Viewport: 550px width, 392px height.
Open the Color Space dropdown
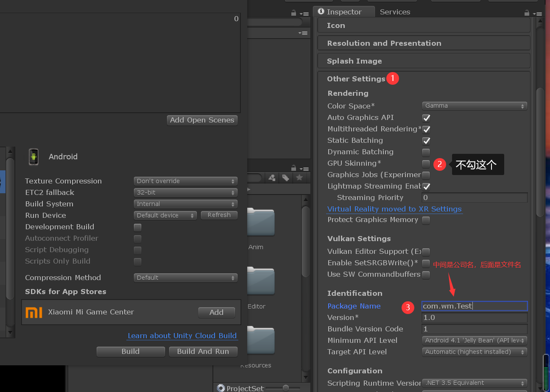tap(474, 106)
